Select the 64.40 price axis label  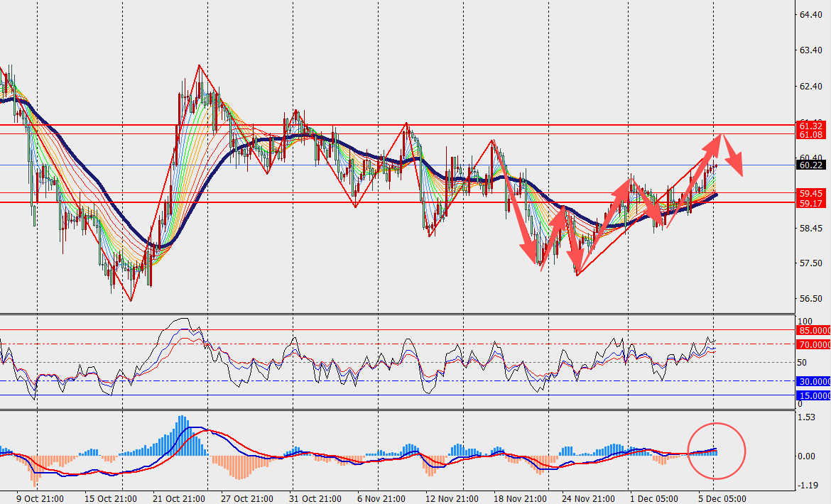810,15
